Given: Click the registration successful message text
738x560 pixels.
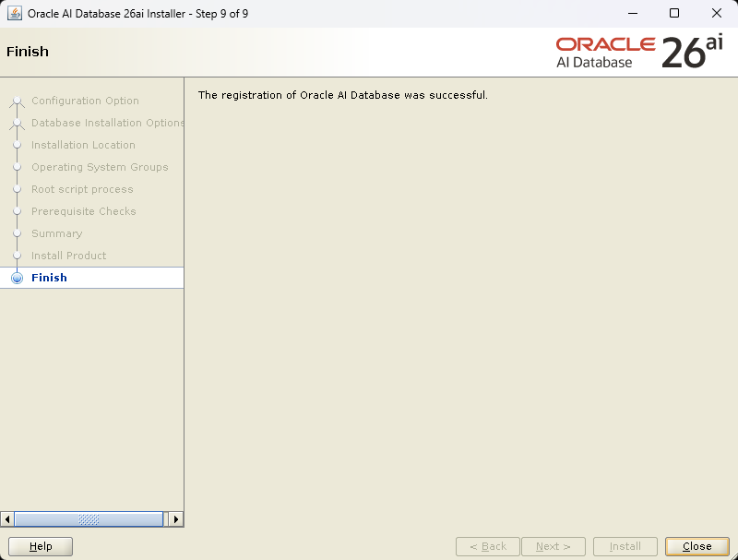Looking at the screenshot, I should (x=342, y=95).
